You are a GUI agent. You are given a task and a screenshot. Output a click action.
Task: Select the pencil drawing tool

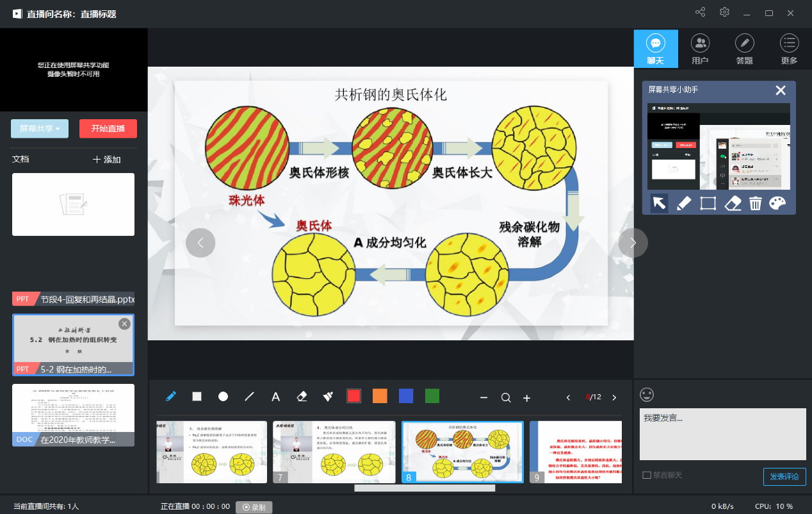tap(171, 397)
